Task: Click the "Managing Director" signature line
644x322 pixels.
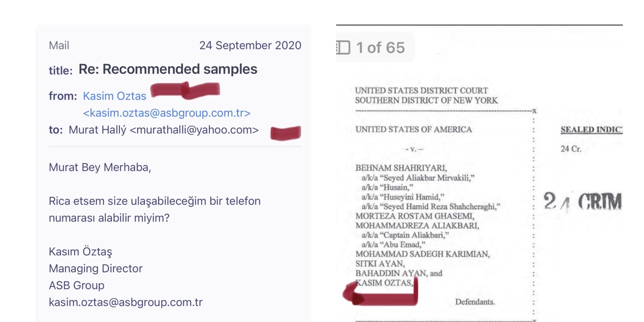Action: 95,269
